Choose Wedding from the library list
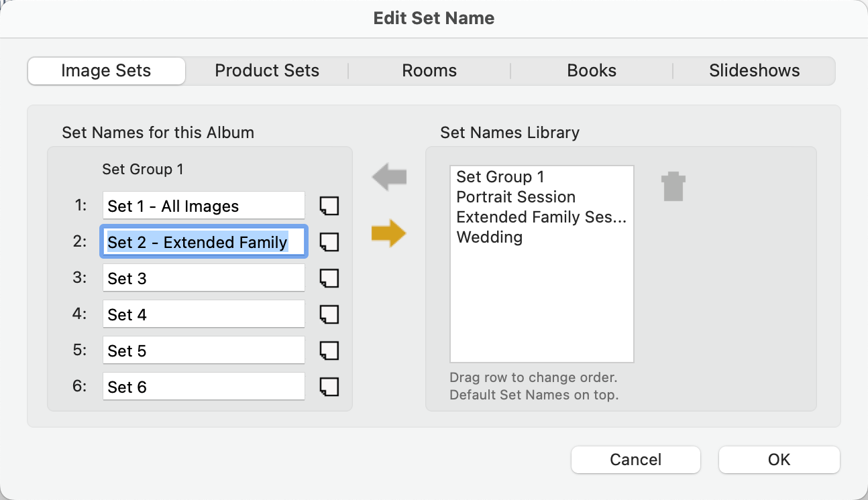868x500 pixels. (x=490, y=237)
